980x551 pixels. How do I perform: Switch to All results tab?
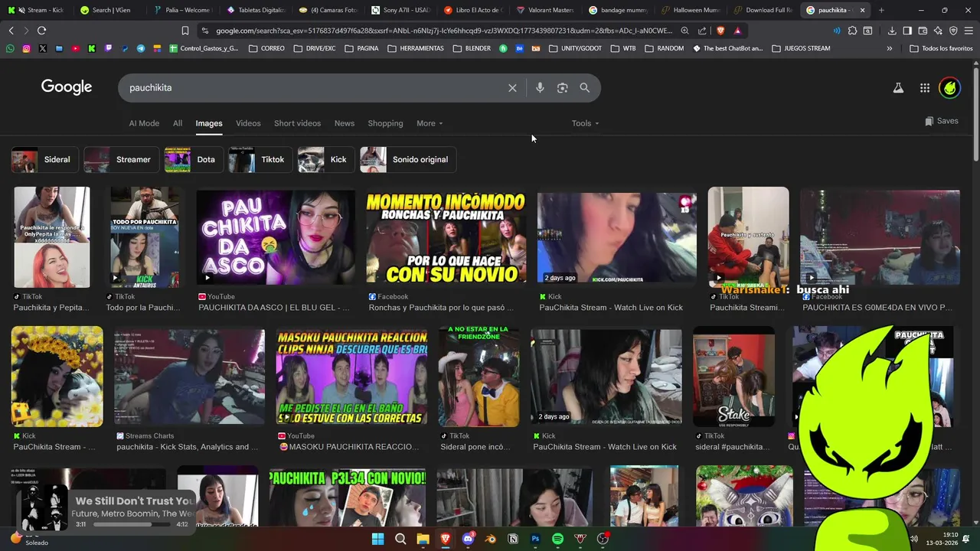(x=178, y=123)
